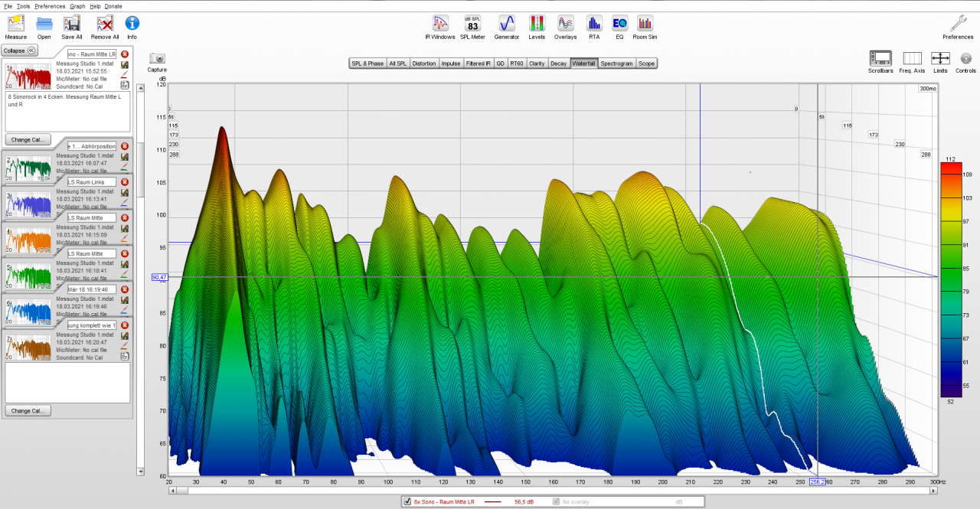Switch to the RT60 tab

click(x=517, y=64)
